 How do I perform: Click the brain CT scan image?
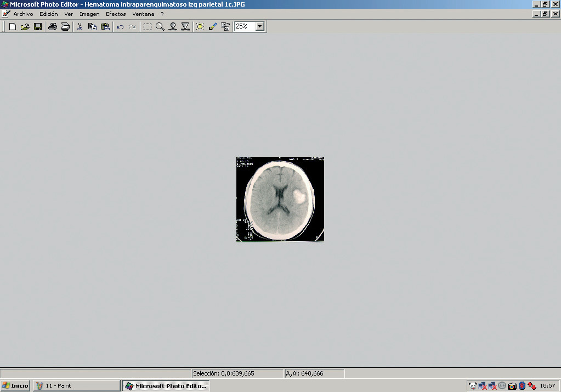(x=280, y=199)
